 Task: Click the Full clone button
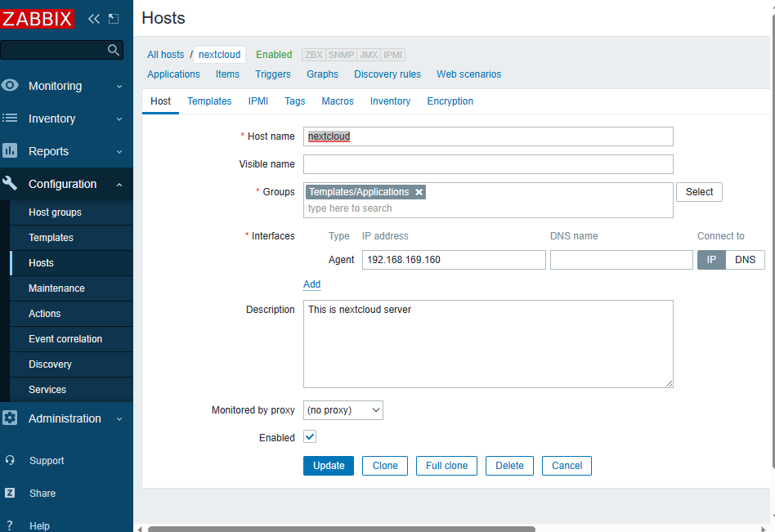447,466
